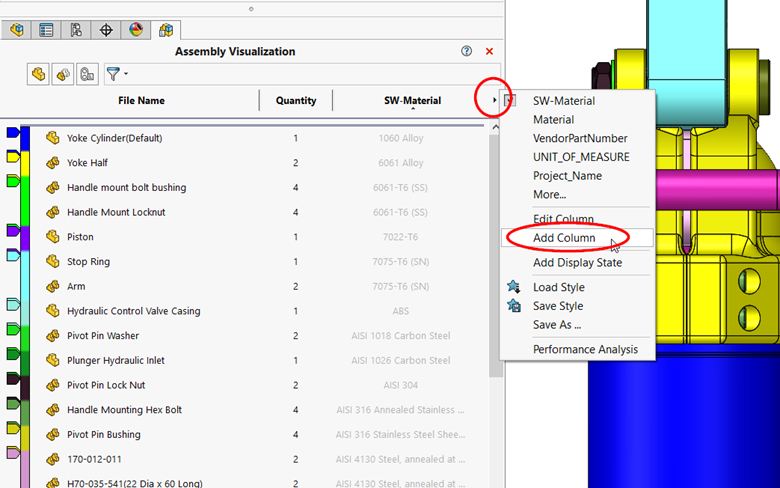Click the Plunger Hydraulic Inlet icon

(x=53, y=360)
